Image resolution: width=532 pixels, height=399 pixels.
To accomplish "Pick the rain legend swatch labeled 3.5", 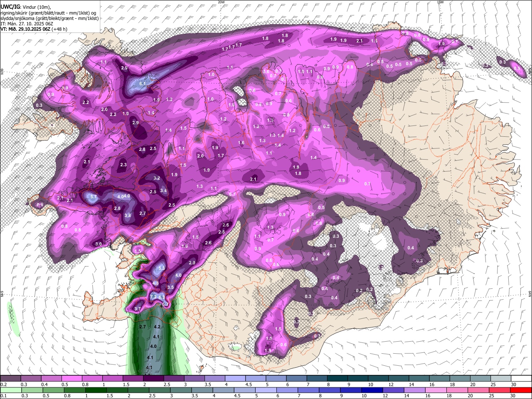I will point(202,390).
